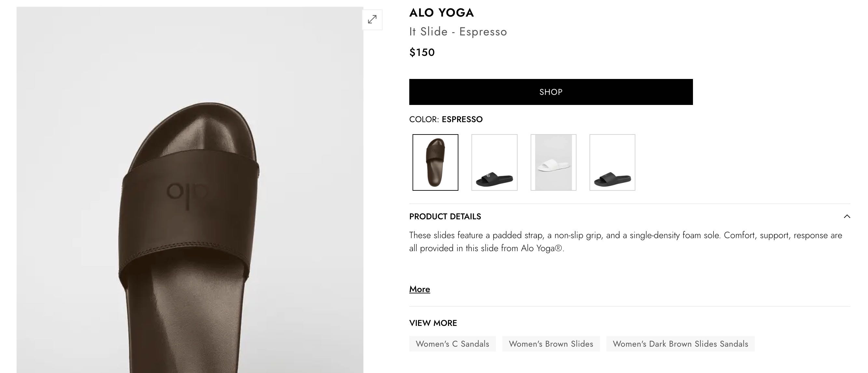Image resolution: width=868 pixels, height=373 pixels.
Task: Collapse the Product Details chevron
Action: click(x=847, y=216)
